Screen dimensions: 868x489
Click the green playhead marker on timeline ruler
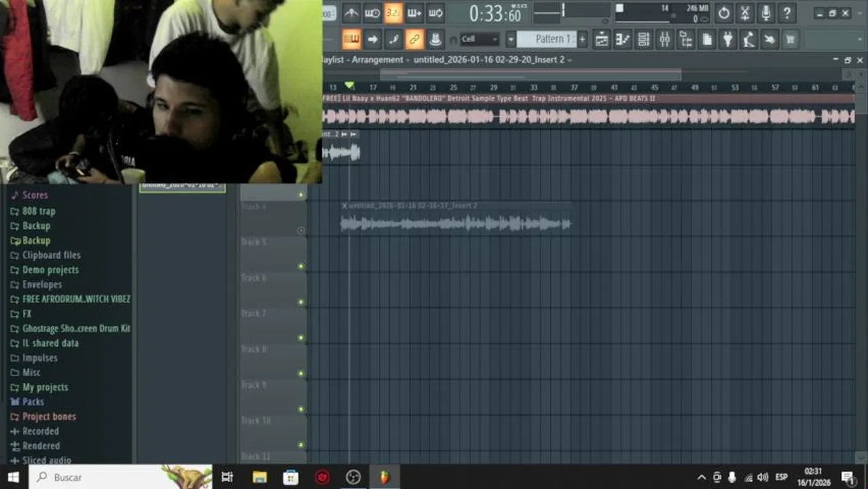tap(349, 86)
